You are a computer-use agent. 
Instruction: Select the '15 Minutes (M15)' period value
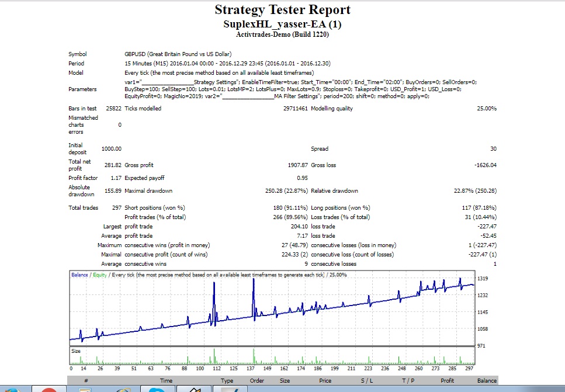pos(146,64)
